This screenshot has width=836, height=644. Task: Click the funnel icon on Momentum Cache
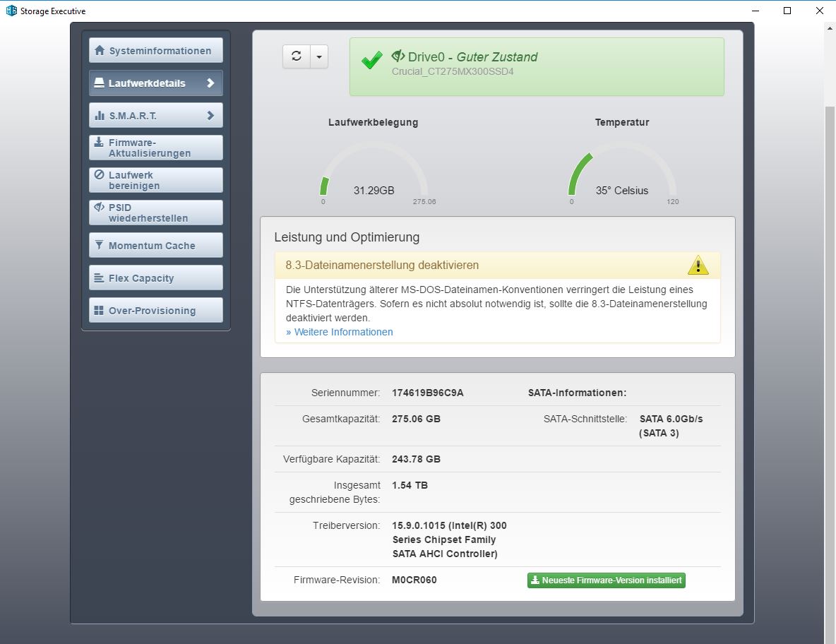coord(99,245)
